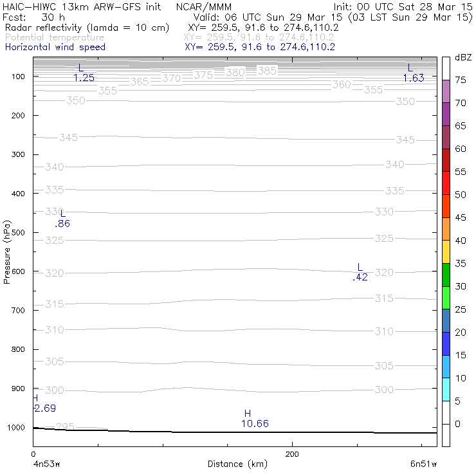Click the '100' pressure tick label

point(18,77)
